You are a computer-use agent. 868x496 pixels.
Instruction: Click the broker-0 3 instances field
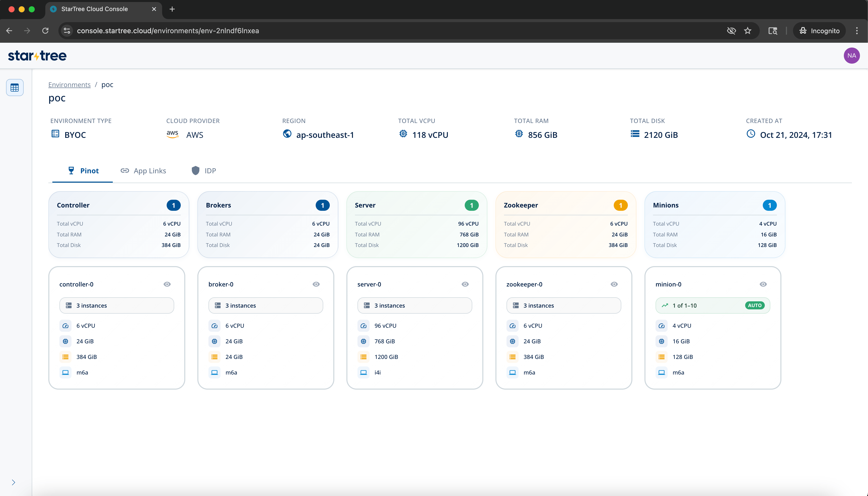pos(266,305)
